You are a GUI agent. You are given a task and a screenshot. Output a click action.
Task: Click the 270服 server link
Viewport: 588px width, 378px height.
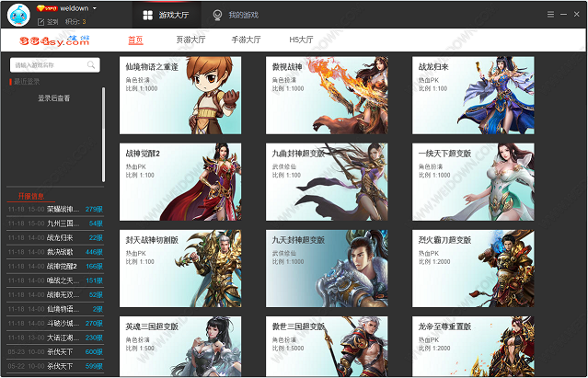point(94,324)
